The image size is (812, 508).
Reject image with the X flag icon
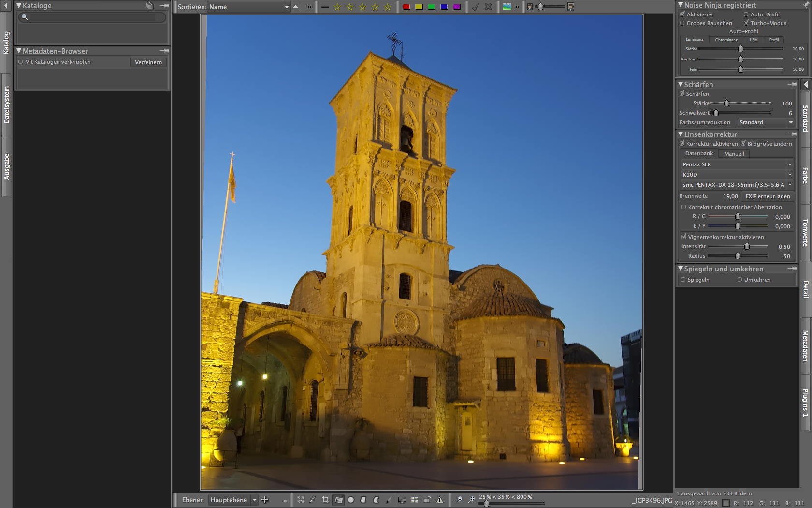[x=488, y=7]
